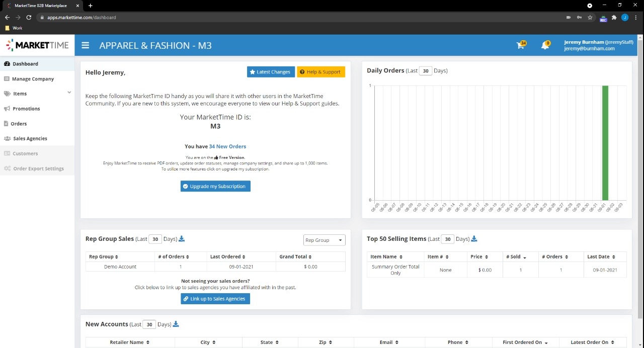Sort by Last Ordered column
The height and width of the screenshot is (348, 644).
point(242,256)
